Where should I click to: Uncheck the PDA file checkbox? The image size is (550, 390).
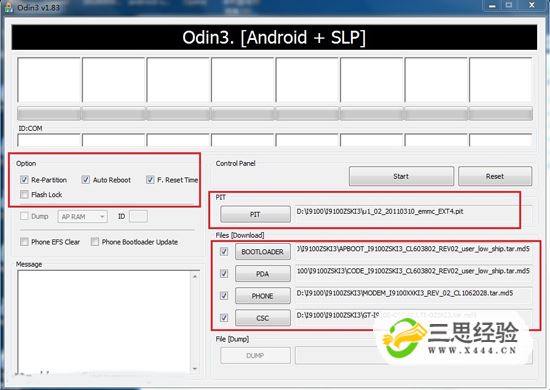pyautogui.click(x=224, y=274)
